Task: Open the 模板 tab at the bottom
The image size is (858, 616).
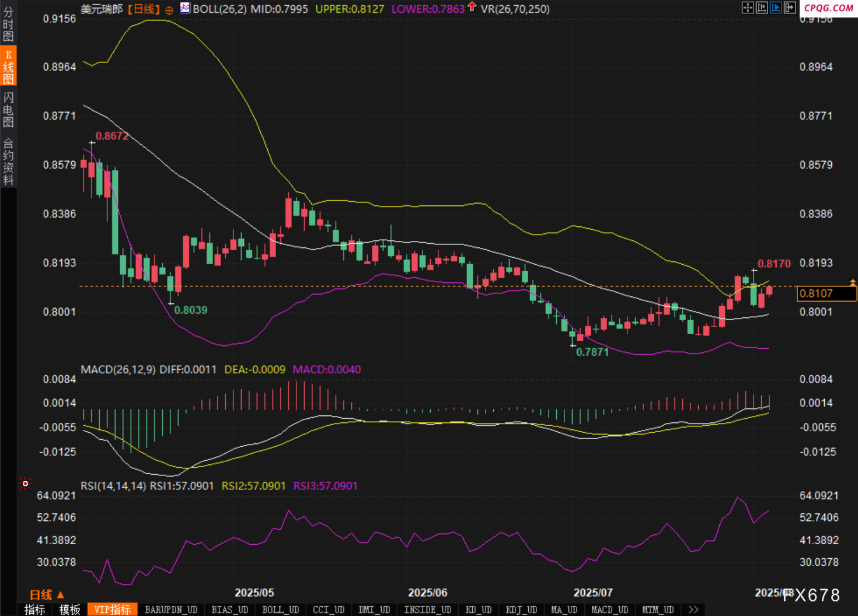Action: pos(69,610)
